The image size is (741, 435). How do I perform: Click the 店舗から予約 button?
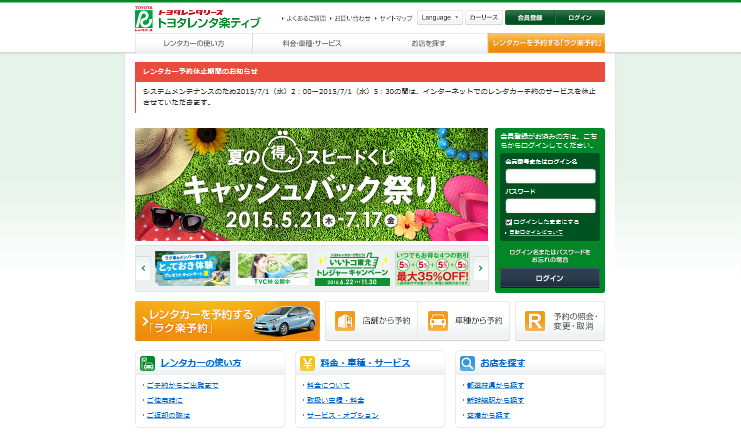(371, 321)
